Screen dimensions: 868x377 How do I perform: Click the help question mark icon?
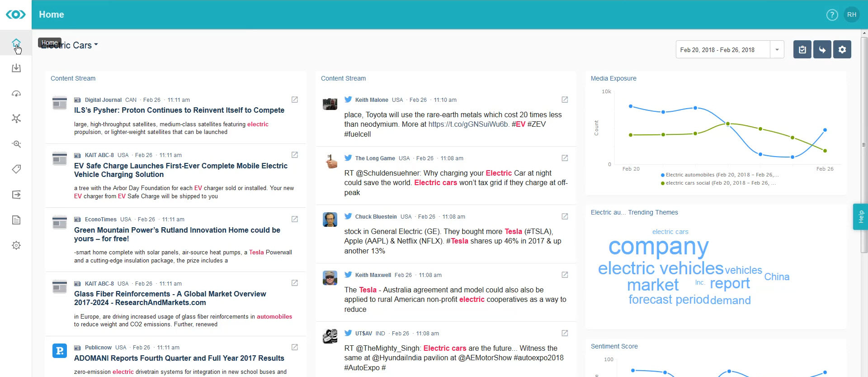(x=832, y=15)
